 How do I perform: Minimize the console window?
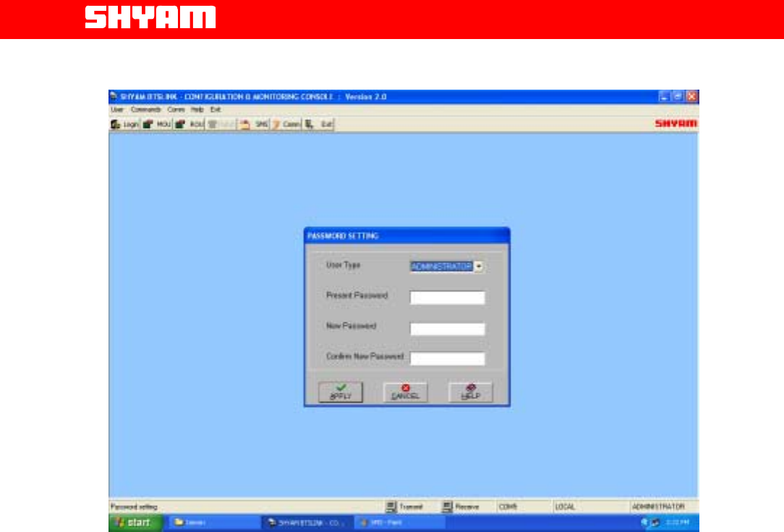coord(663,96)
